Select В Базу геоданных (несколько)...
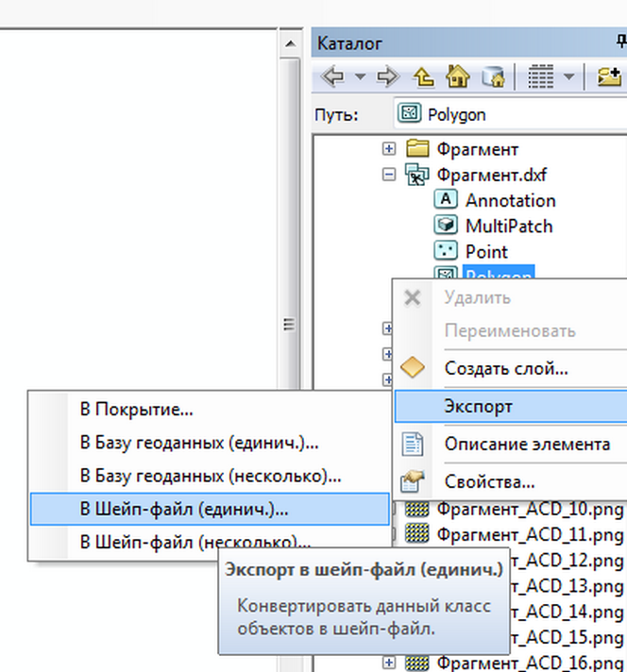627x672 pixels. pos(210,476)
